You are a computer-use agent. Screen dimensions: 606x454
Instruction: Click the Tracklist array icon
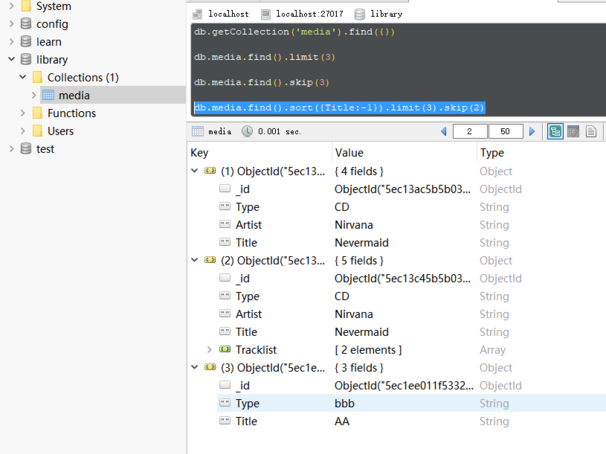coord(225,349)
